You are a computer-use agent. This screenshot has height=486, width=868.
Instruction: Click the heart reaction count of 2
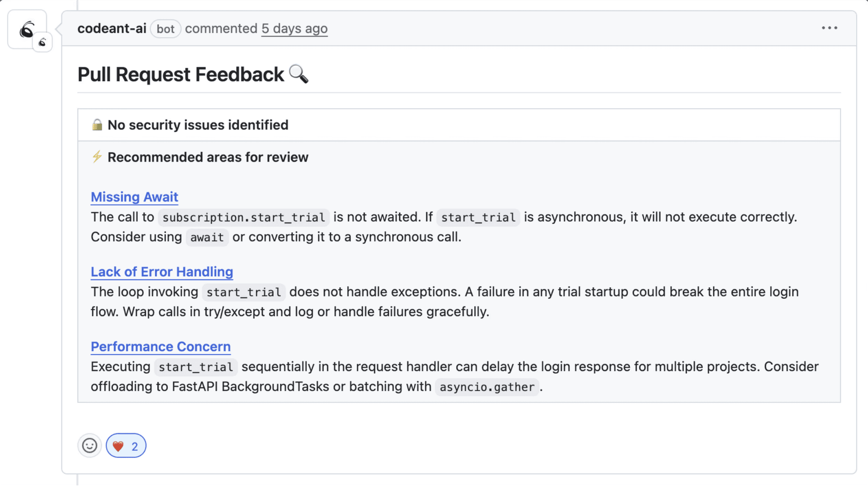click(x=134, y=445)
